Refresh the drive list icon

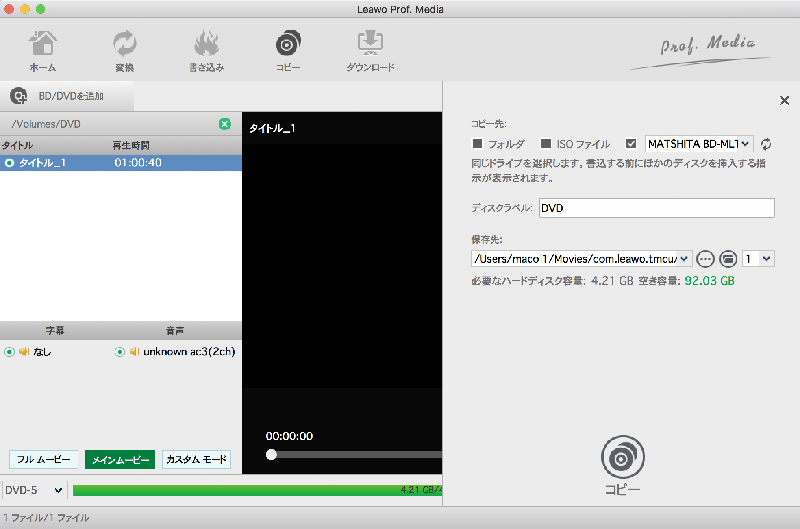(766, 144)
